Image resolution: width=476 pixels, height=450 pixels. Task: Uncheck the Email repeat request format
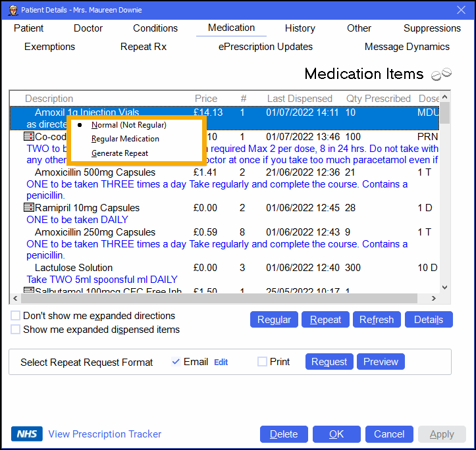(175, 362)
